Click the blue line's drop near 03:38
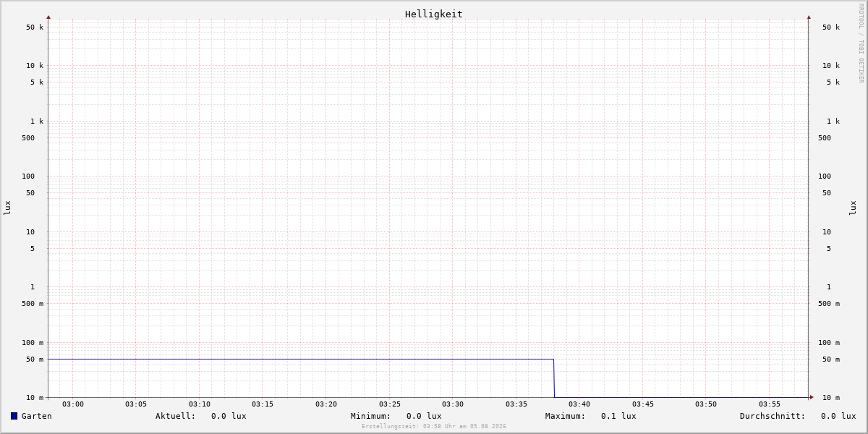The height and width of the screenshot is (434, 868). pos(554,378)
